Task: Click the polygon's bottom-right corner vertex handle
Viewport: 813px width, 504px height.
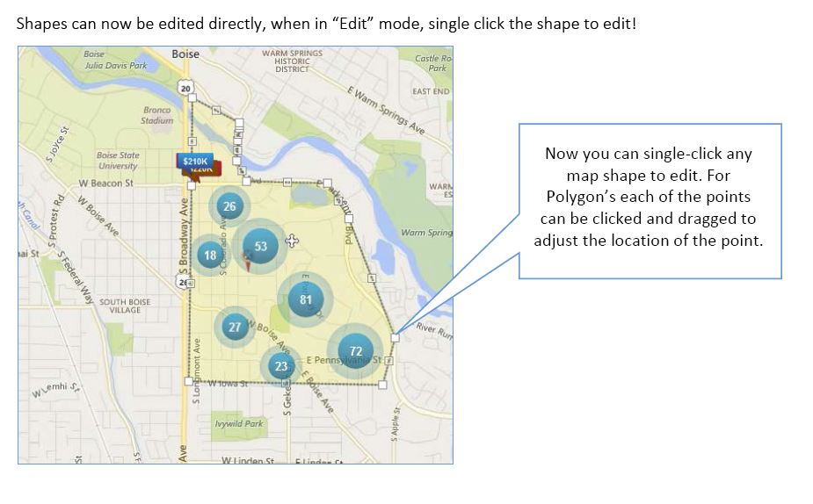Action: coord(382,385)
